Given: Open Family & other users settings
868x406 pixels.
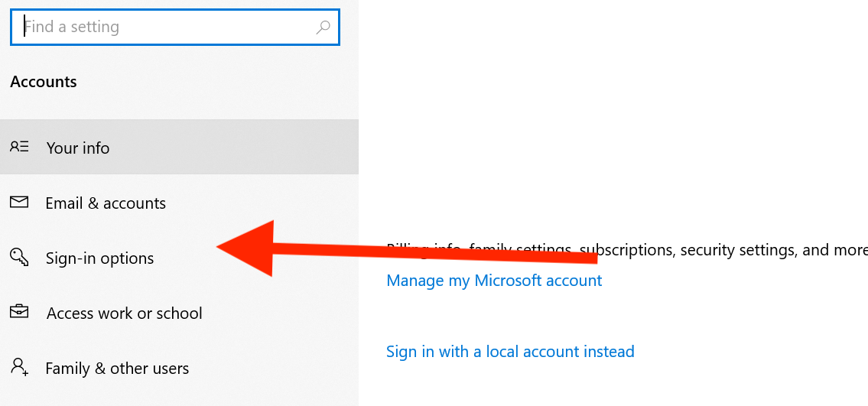Looking at the screenshot, I should click(x=117, y=369).
